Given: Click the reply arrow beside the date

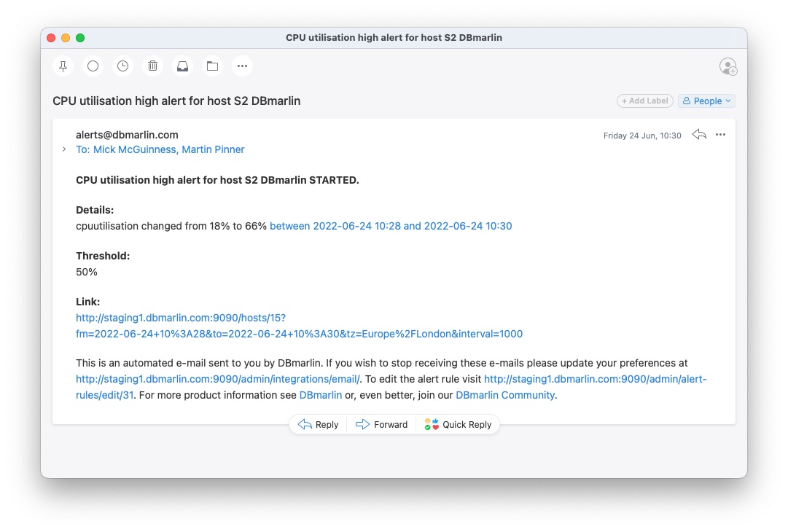Looking at the screenshot, I should point(699,135).
